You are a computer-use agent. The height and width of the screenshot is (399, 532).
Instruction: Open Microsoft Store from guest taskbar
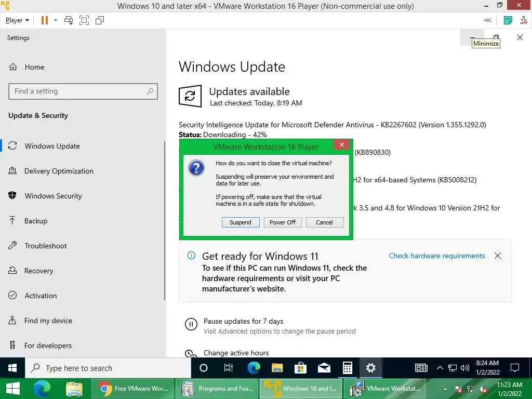tap(301, 368)
